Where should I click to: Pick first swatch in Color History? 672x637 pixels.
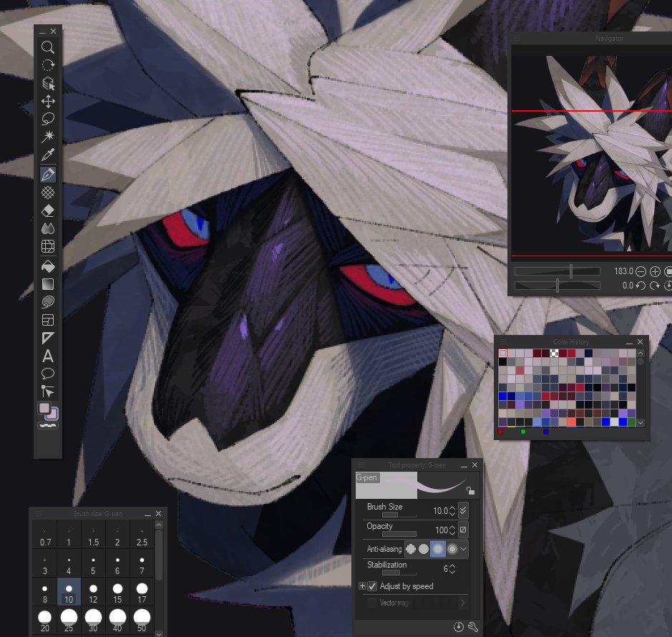click(x=502, y=353)
